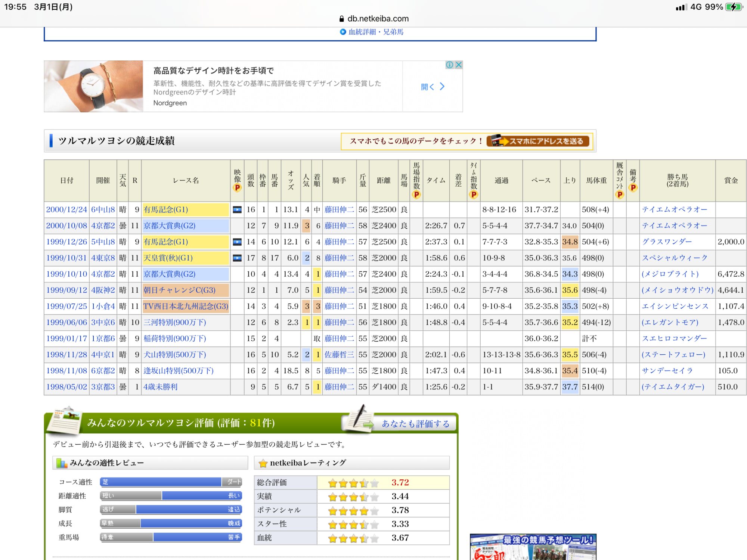
Task: Click the premium P icon under 備考 header
Action: (x=633, y=188)
